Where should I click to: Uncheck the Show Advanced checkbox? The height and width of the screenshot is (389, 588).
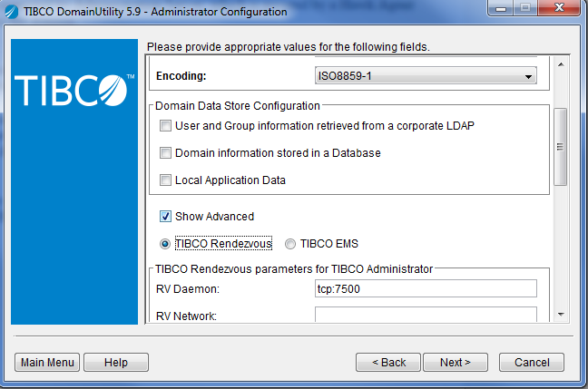click(165, 216)
